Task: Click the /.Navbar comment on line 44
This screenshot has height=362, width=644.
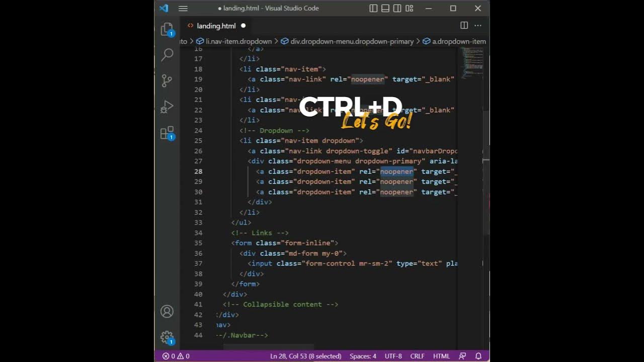Action: (242, 335)
